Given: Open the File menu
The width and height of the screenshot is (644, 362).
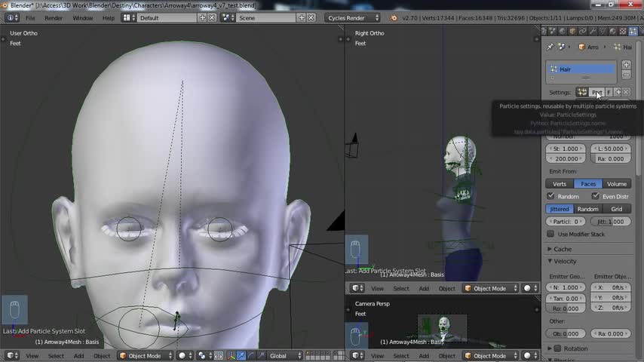Looking at the screenshot, I should pyautogui.click(x=30, y=17).
